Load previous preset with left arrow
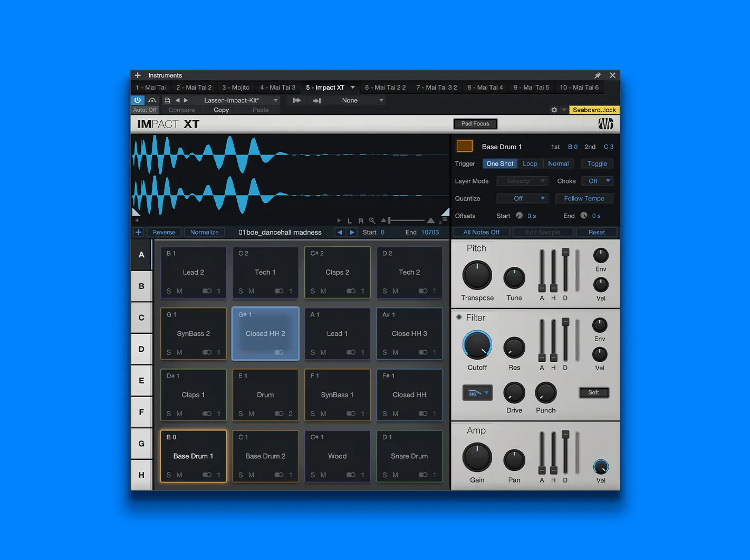Image resolution: width=750 pixels, height=560 pixels. pos(177,100)
